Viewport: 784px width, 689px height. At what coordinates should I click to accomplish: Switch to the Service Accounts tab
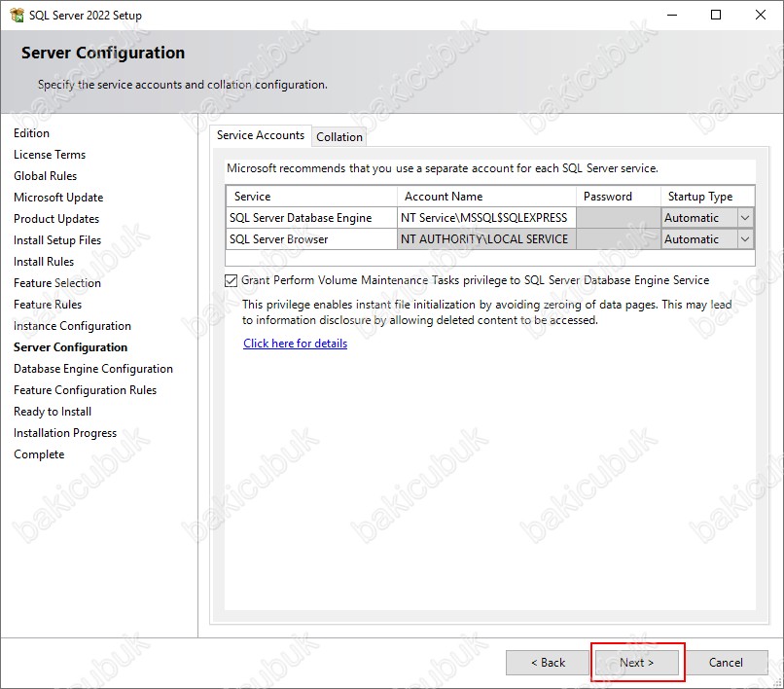coord(261,135)
